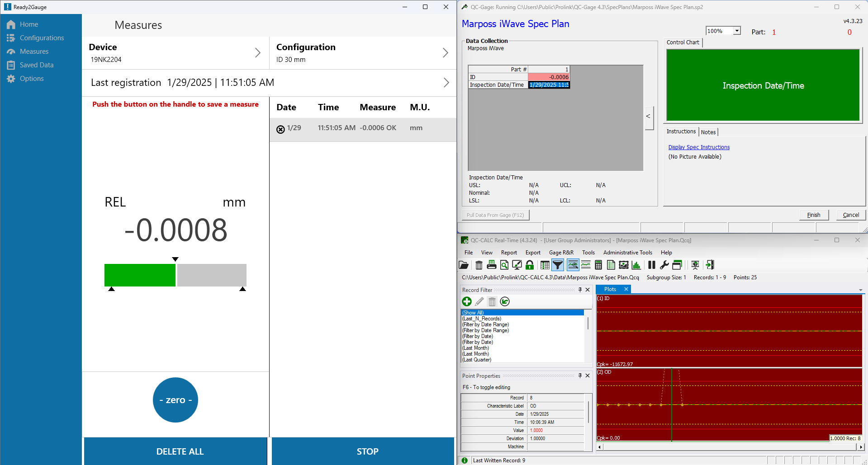Switch to Notes tab in QC-Gage
Screen dimensions: 868x465
(708, 132)
